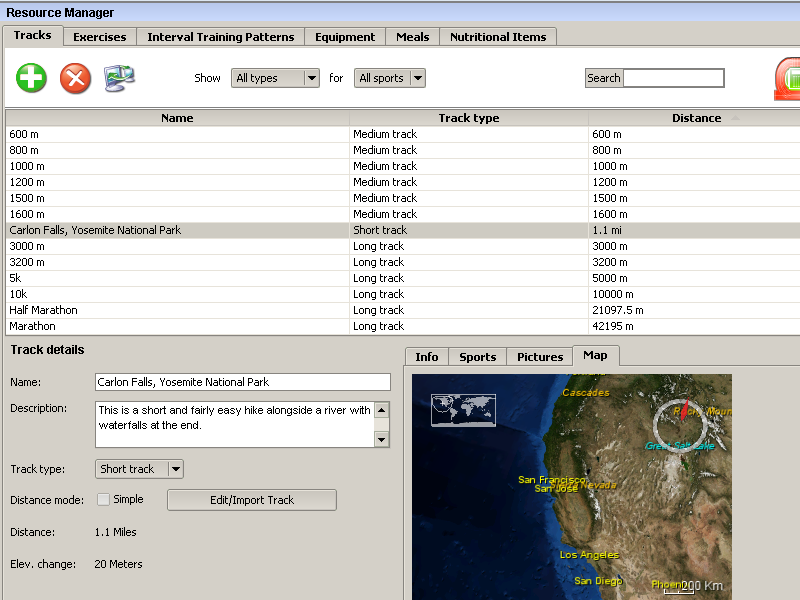Click the red X delete track icon
The height and width of the screenshot is (600, 800).
coord(75,78)
